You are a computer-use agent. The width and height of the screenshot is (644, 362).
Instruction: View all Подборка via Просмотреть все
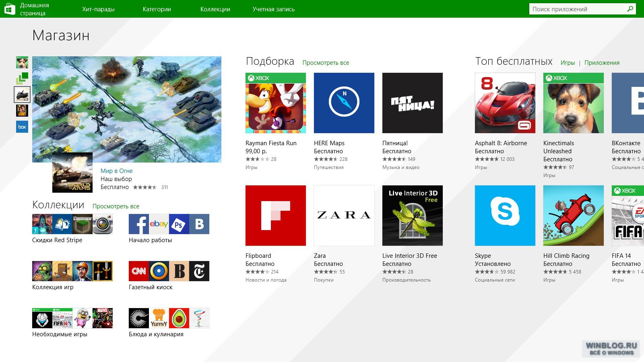326,63
